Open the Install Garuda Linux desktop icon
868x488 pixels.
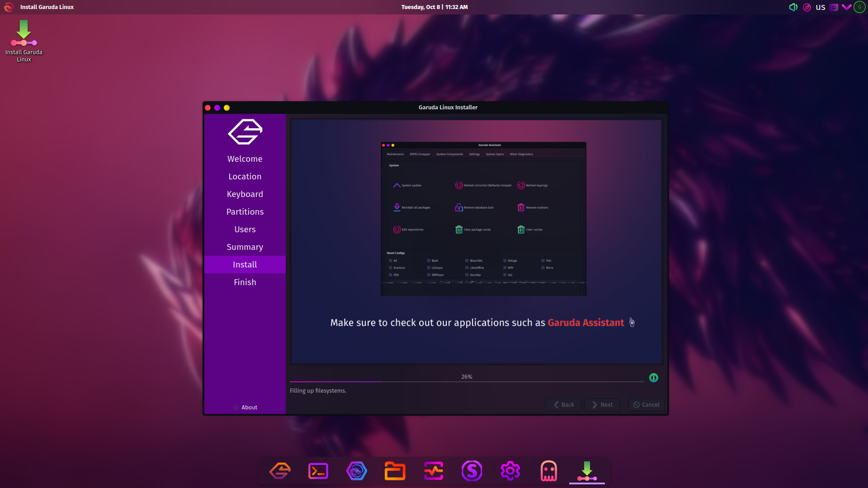pyautogui.click(x=24, y=41)
